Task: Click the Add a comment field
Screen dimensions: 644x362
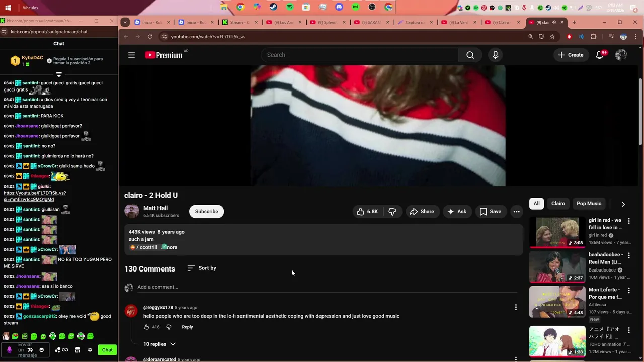Action: 327,287
